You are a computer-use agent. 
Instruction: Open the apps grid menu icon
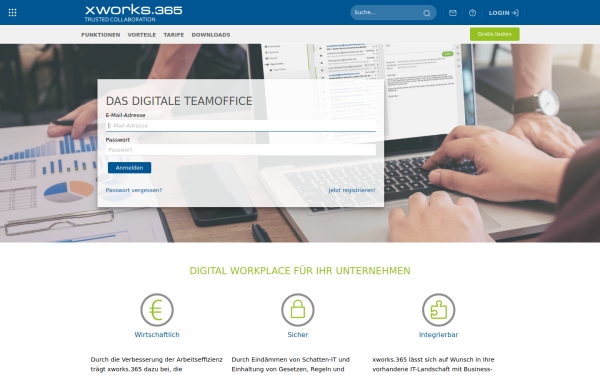pyautogui.click(x=12, y=13)
